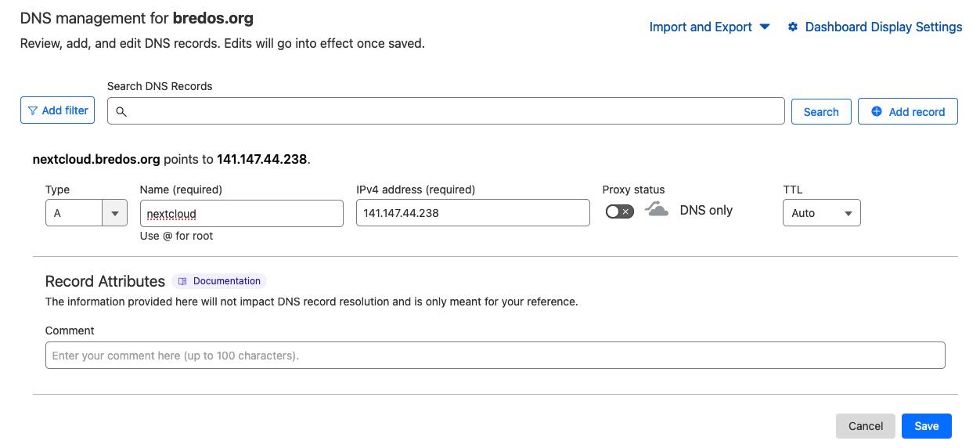Viewport: 980px width, 448px height.
Task: Click the 'DNS management for bredos.org' heading
Action: point(137,17)
